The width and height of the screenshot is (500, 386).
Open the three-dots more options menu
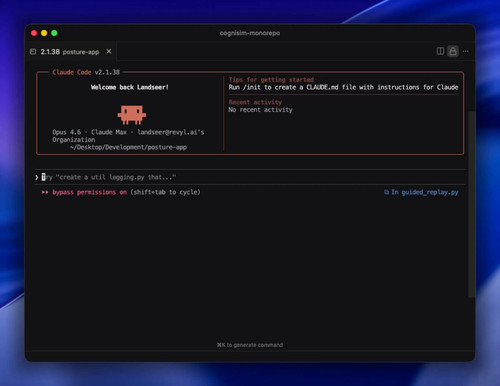tap(466, 51)
